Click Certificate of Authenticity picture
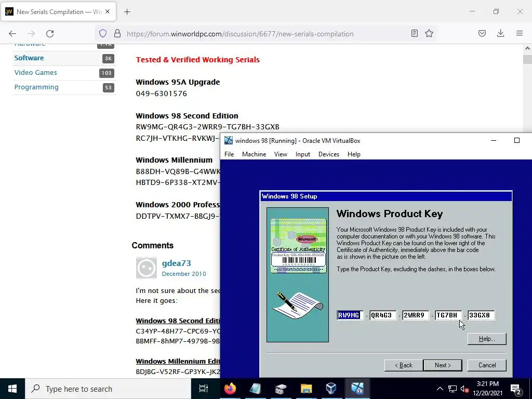The width and height of the screenshot is (532, 399). pyautogui.click(x=298, y=246)
